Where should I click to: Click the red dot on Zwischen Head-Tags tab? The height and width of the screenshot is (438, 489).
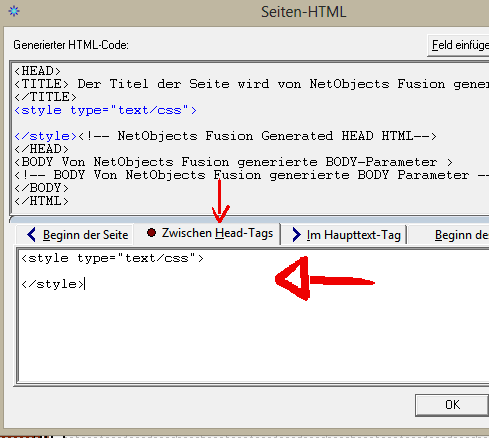coord(151,233)
